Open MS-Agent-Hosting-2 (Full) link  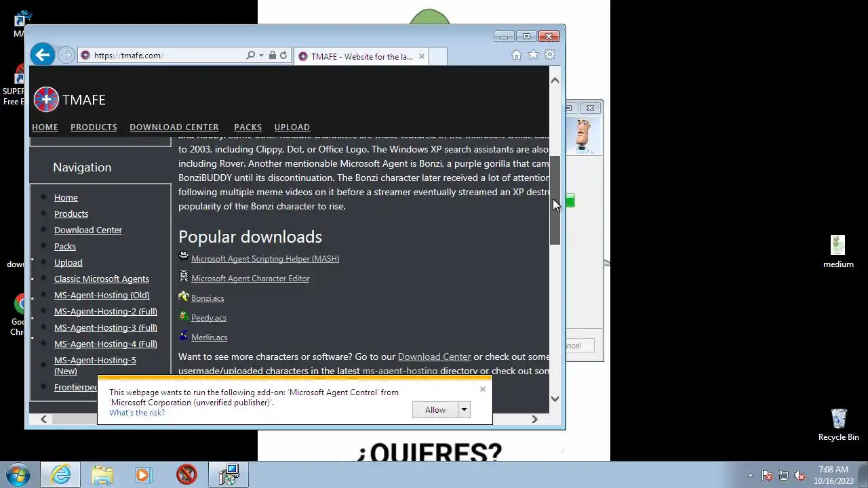coord(106,311)
